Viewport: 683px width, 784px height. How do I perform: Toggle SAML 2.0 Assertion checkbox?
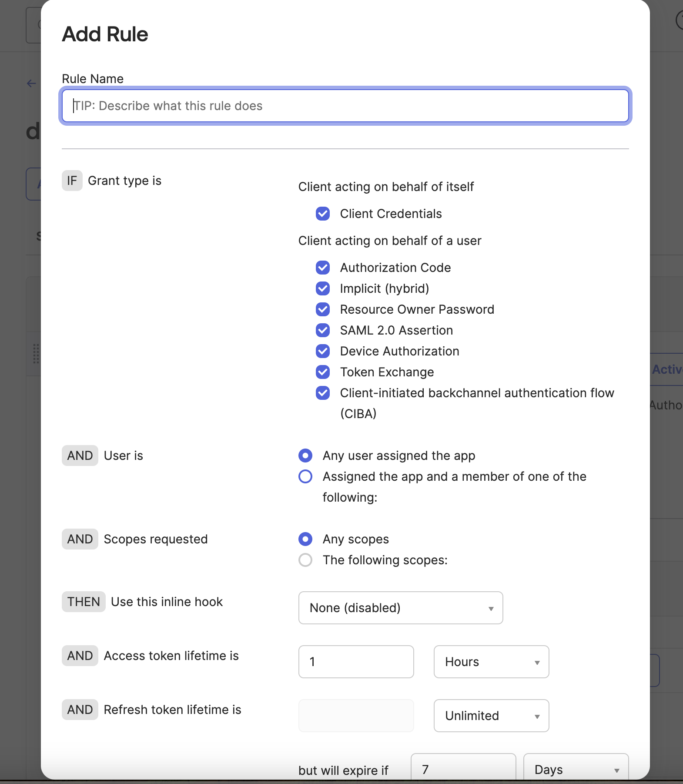[323, 330]
